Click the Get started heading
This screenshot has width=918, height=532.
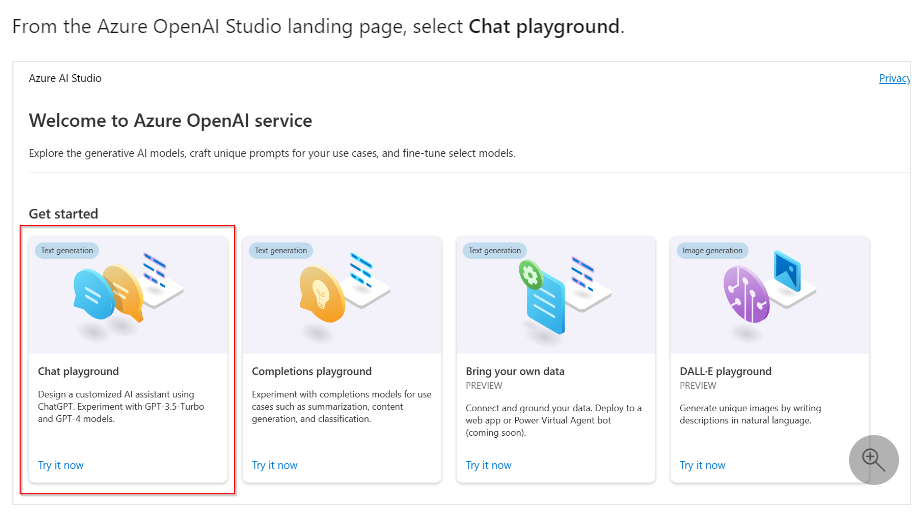[63, 214]
